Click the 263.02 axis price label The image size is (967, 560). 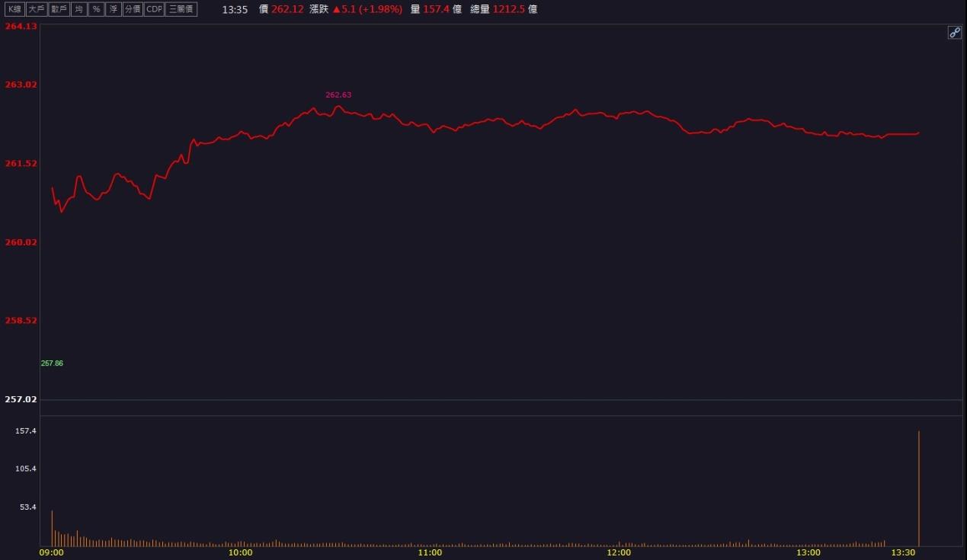tap(21, 85)
